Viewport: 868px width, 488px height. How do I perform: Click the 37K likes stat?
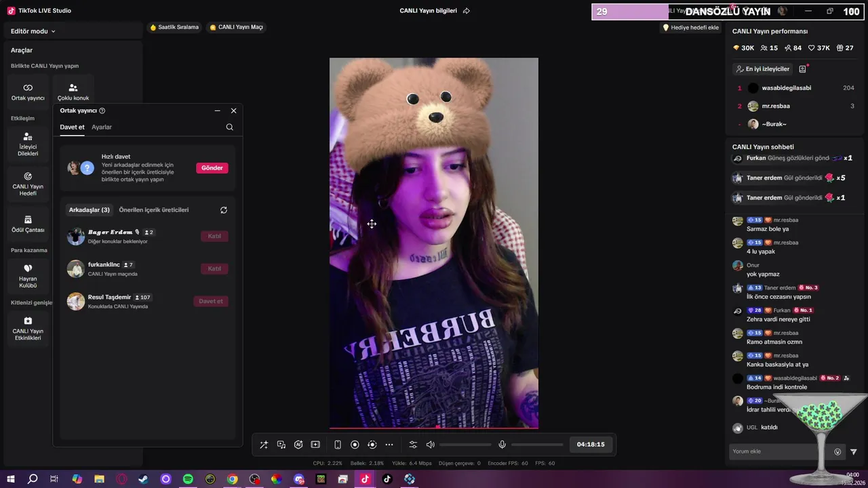pos(818,48)
